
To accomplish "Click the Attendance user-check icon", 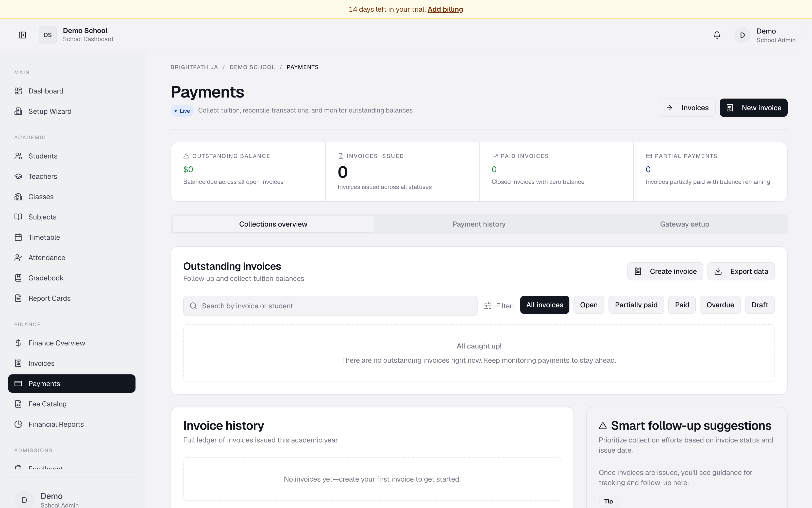I will pyautogui.click(x=19, y=258).
